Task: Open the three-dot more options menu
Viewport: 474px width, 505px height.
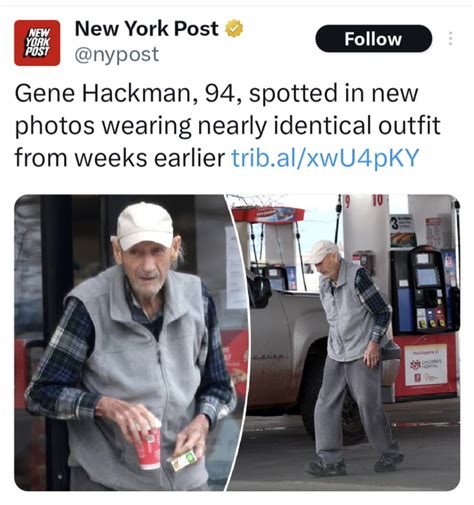Action: 450,38
